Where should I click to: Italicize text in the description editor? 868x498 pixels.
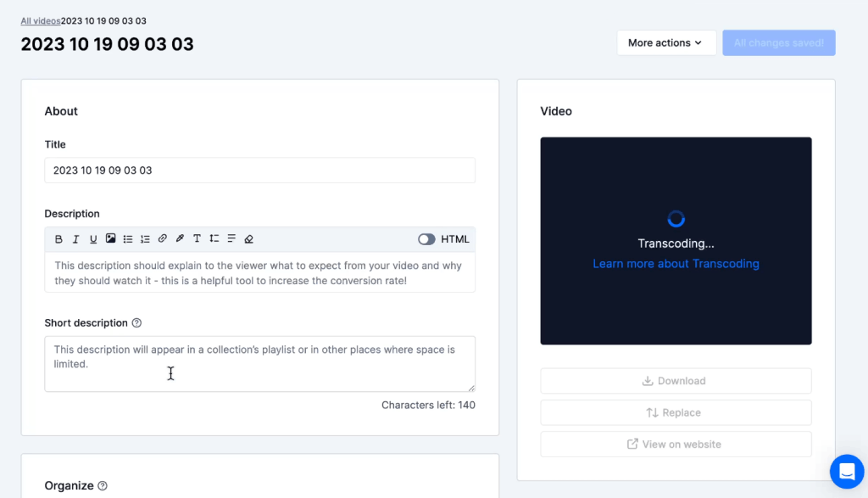coord(75,238)
